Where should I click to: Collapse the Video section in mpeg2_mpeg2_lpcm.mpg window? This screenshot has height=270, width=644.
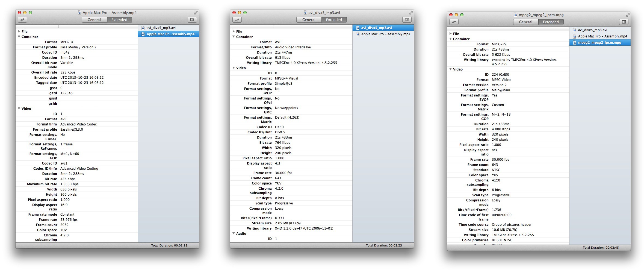point(451,69)
